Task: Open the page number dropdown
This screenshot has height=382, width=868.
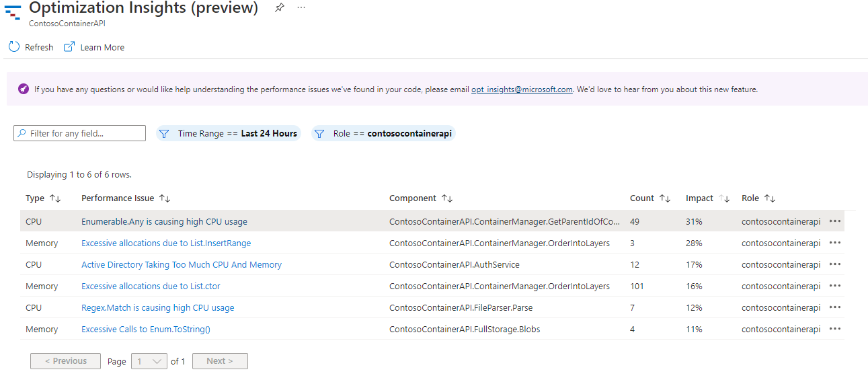Action: coord(149,361)
